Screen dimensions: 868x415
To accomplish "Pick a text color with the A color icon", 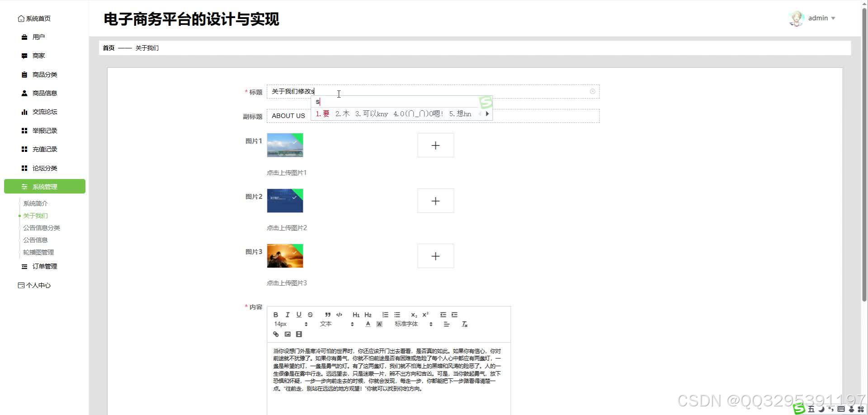I will coord(368,324).
